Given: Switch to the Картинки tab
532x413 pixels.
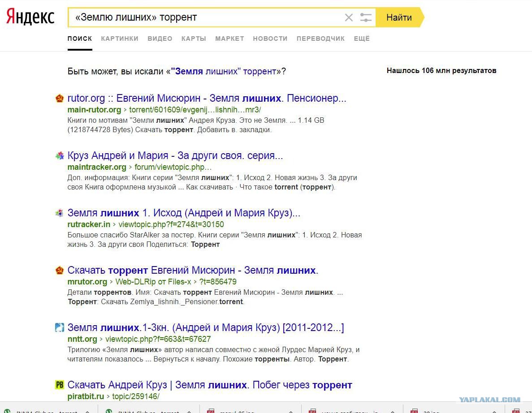Looking at the screenshot, I should click(x=120, y=39).
